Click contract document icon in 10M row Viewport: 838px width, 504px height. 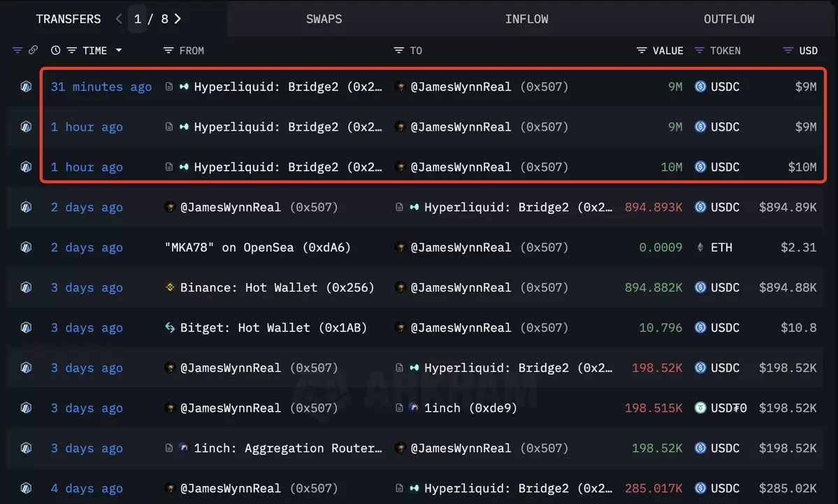point(169,167)
